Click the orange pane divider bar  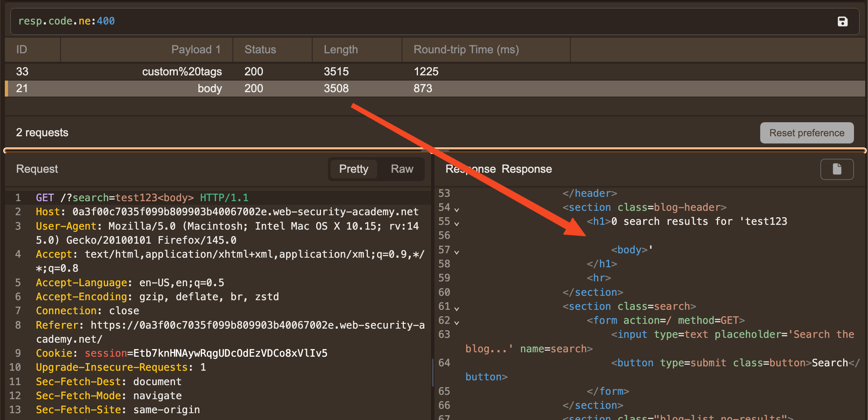(240, 151)
